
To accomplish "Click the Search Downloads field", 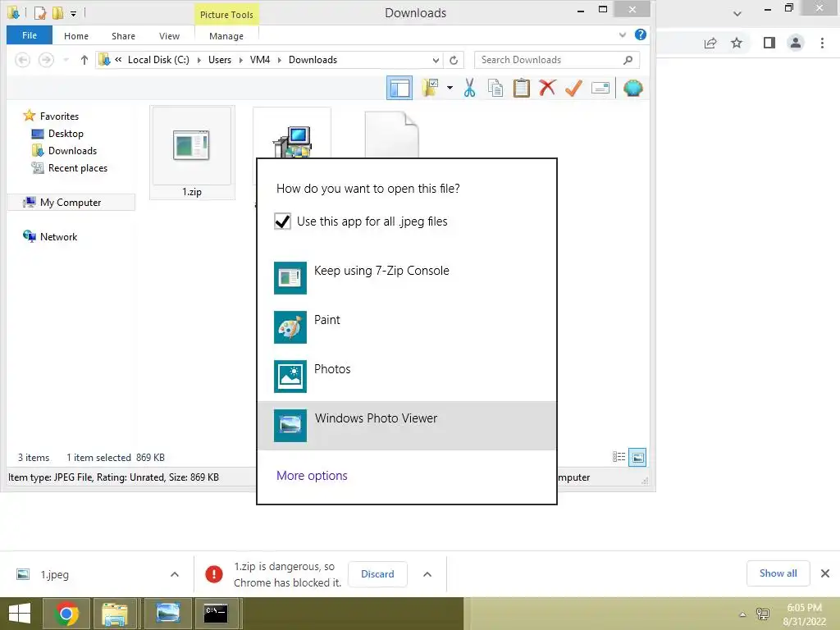I will (x=557, y=60).
